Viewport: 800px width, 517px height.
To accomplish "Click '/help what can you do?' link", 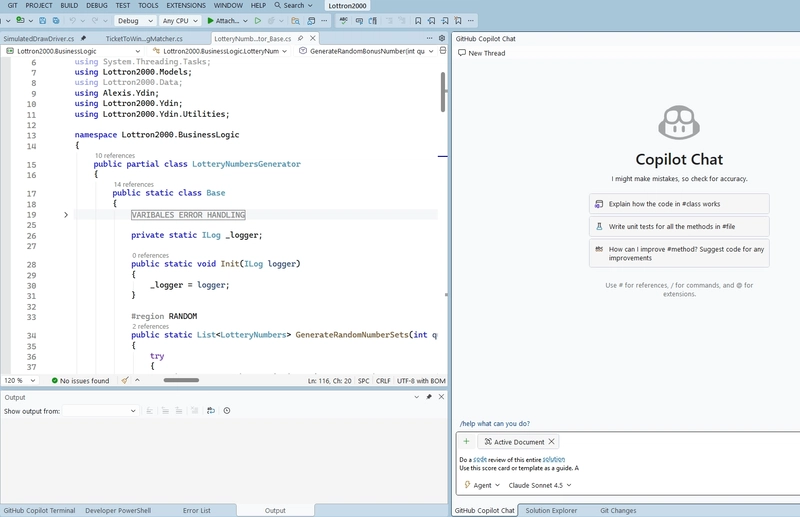I will pos(494,423).
